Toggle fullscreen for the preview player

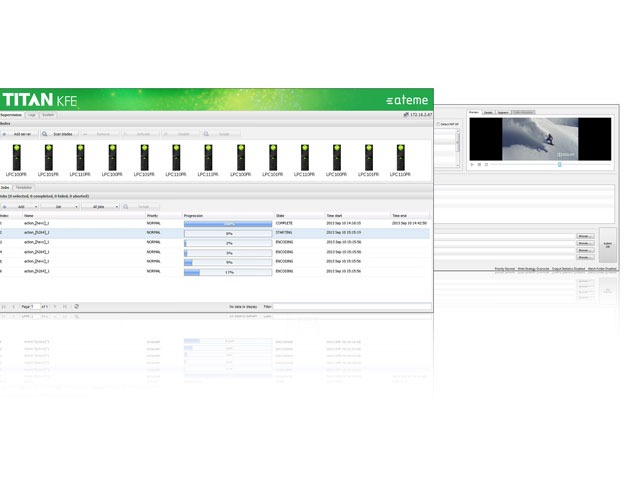pyautogui.click(x=486, y=164)
